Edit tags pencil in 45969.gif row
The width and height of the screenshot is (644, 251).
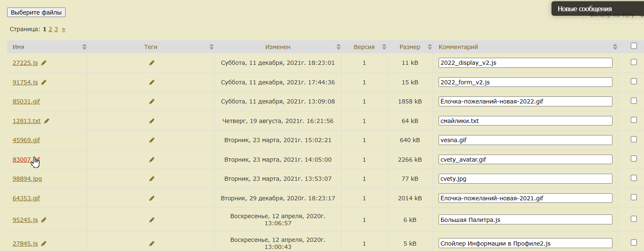[151, 140]
